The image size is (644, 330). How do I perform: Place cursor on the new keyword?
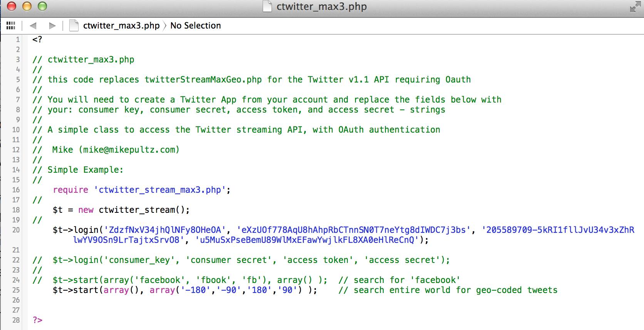(86, 210)
